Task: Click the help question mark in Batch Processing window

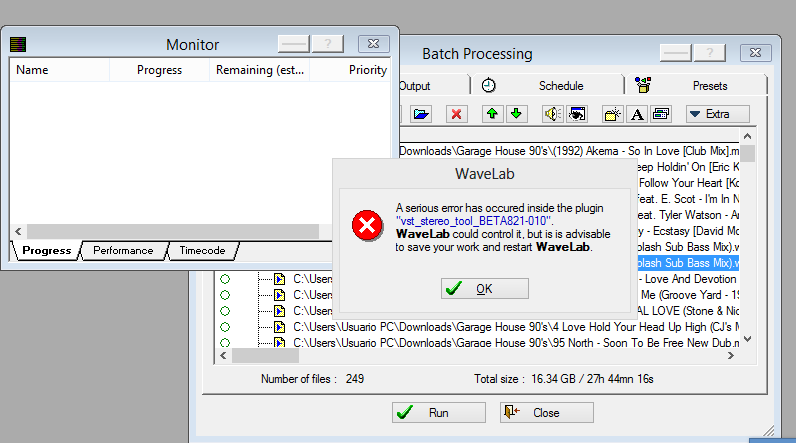Action: [710, 53]
